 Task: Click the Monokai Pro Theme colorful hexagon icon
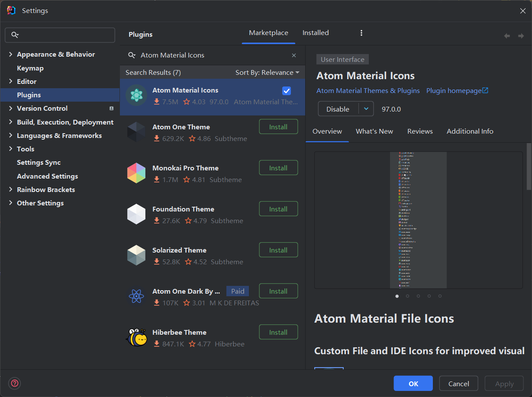(136, 173)
